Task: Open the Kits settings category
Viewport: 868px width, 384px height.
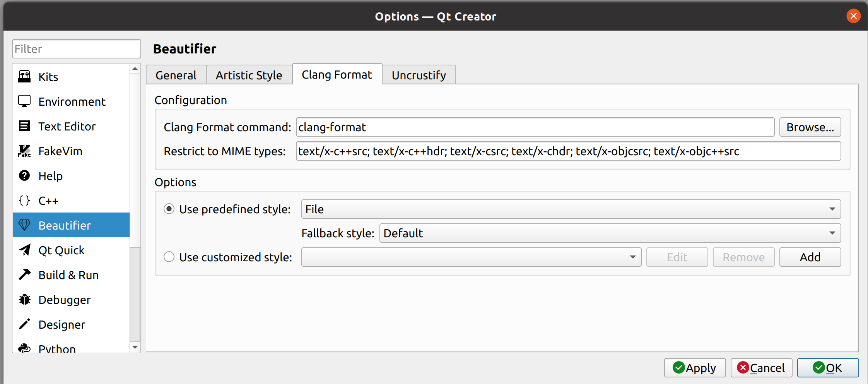Action: (x=71, y=77)
